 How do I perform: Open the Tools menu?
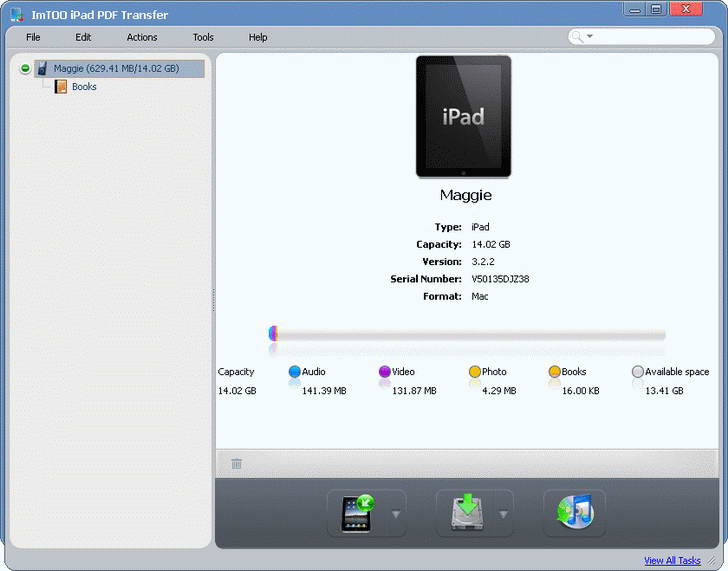203,37
